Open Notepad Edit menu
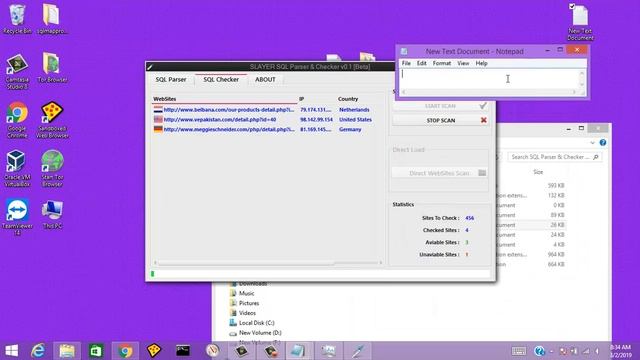Viewport: 640px width, 360px height. pyautogui.click(x=422, y=63)
